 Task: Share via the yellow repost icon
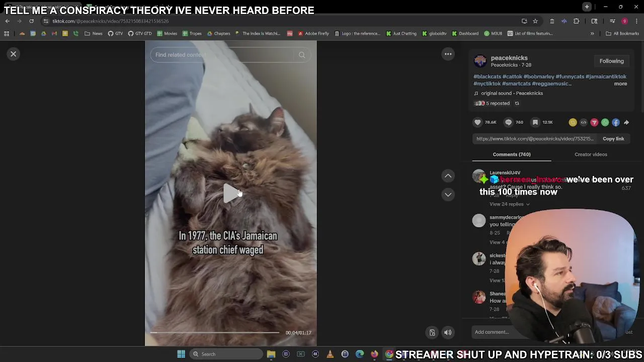coord(573,122)
